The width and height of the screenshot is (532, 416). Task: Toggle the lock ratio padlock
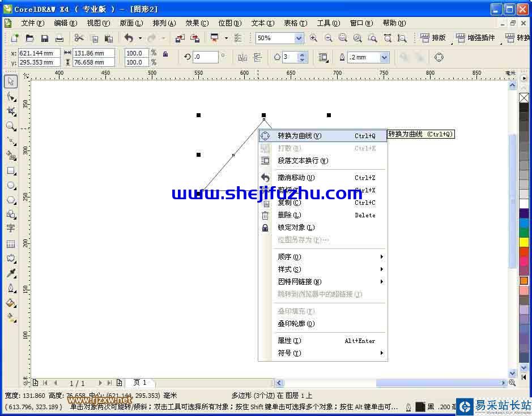click(x=165, y=54)
